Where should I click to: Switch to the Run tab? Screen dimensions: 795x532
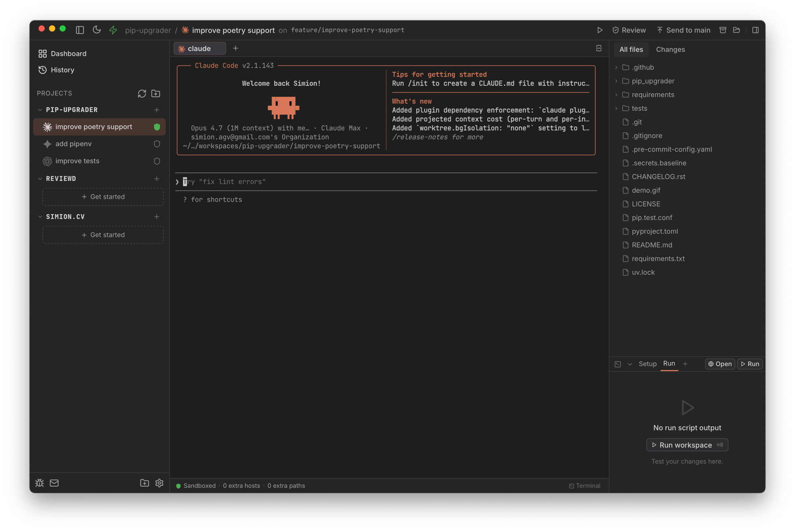[669, 364]
